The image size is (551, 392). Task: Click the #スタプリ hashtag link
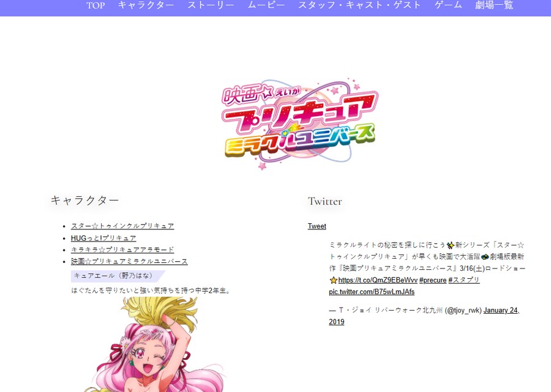[464, 280]
